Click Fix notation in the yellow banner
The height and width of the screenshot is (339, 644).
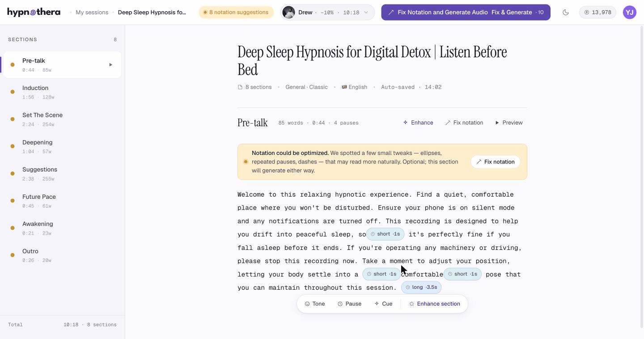click(495, 162)
